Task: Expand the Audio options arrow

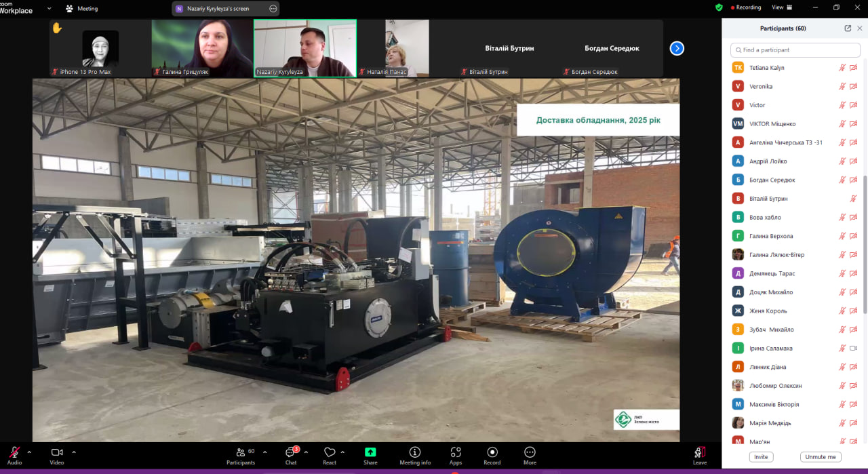Action: 29,452
